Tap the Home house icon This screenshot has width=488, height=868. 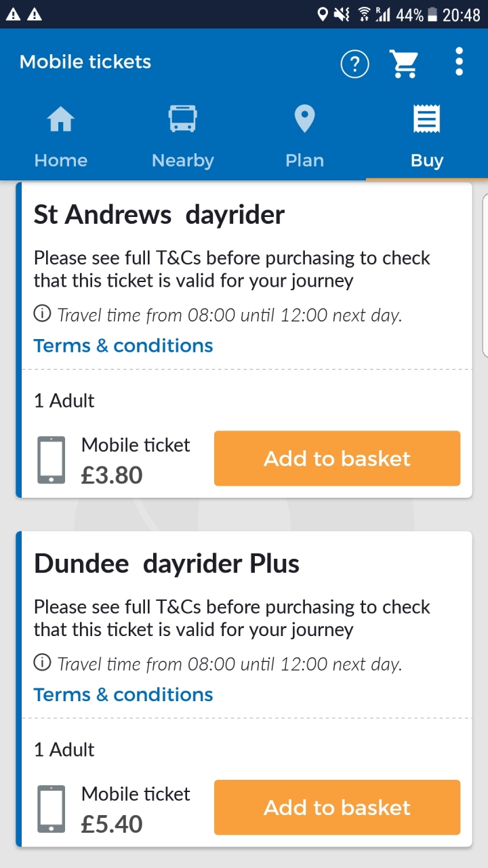coord(60,121)
